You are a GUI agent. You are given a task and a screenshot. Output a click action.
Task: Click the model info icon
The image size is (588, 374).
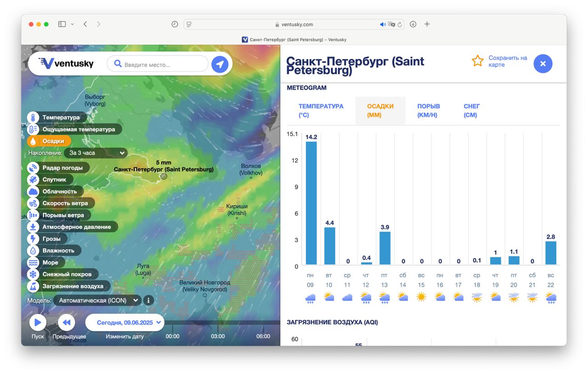148,300
